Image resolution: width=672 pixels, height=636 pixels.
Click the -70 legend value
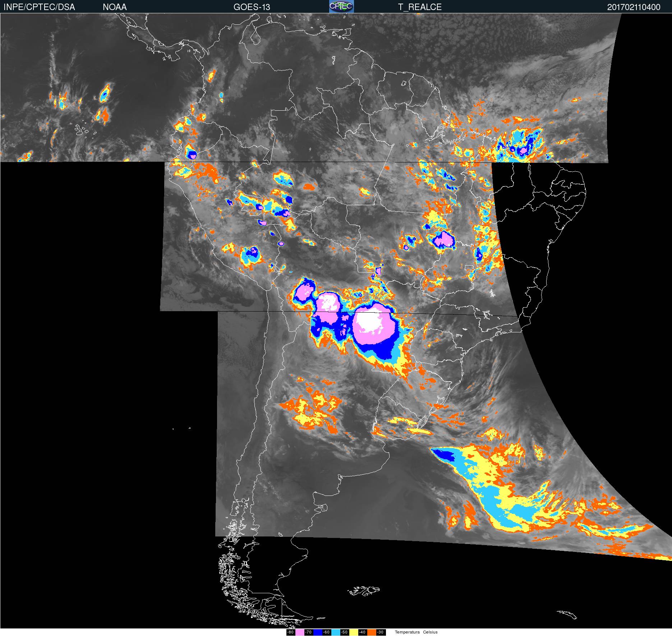click(308, 632)
